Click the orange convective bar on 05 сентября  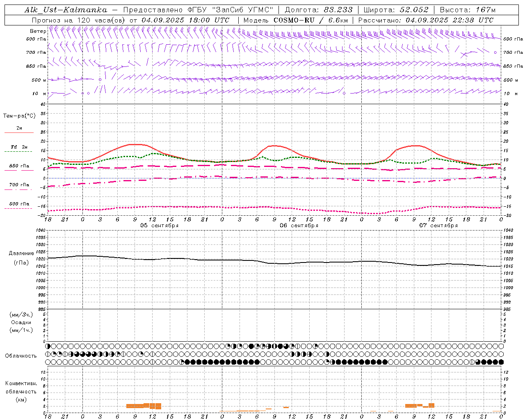click(x=144, y=406)
